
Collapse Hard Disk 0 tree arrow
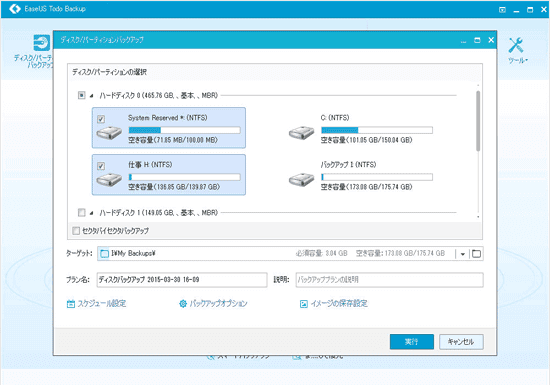92,95
